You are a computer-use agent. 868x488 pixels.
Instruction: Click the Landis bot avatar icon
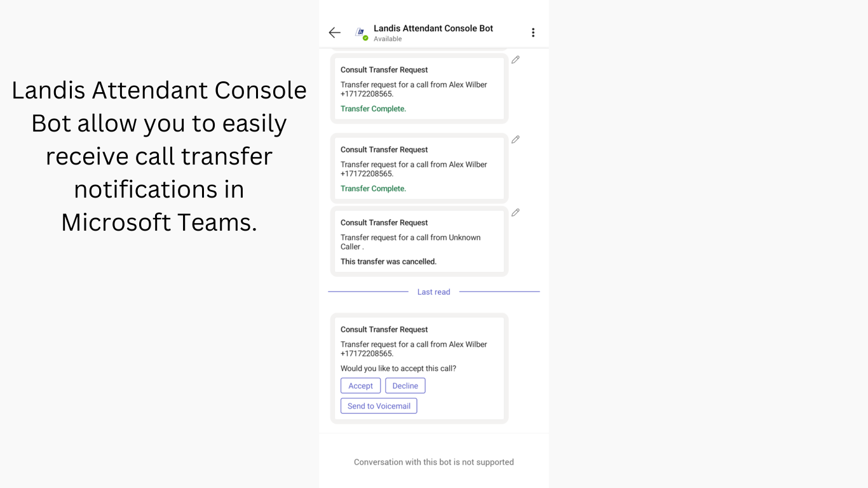click(x=360, y=32)
